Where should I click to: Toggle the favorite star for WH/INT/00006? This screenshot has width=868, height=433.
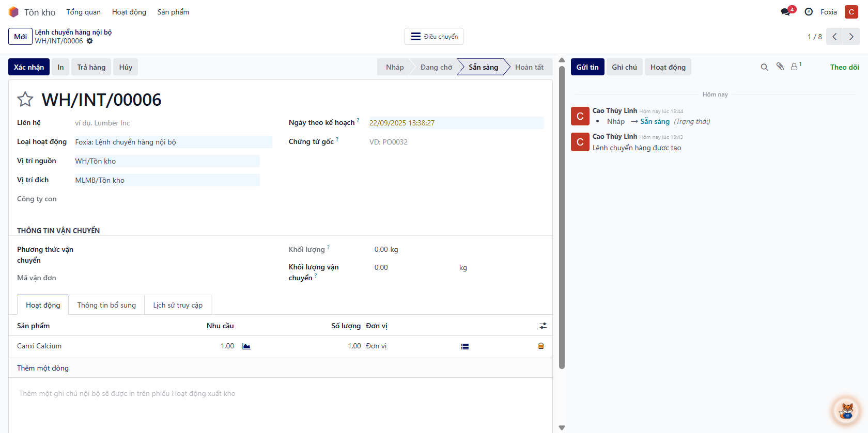pos(25,99)
